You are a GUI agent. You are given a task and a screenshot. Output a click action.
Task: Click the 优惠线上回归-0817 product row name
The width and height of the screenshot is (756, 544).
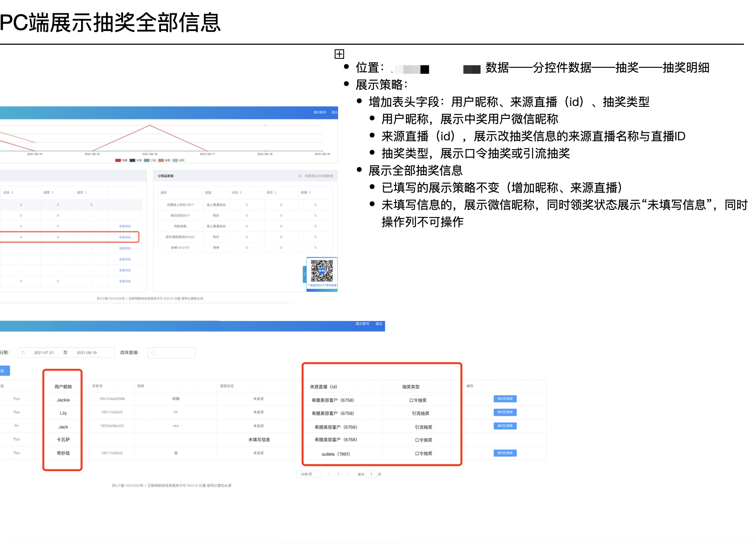tap(180, 205)
